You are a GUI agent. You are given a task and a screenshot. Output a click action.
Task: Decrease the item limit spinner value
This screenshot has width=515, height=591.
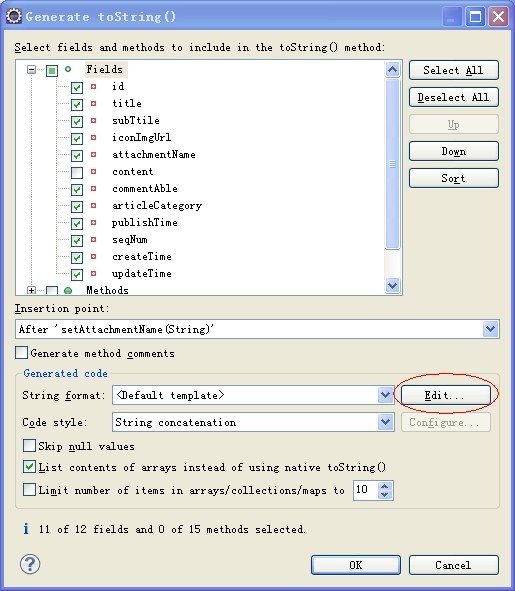coord(385,495)
